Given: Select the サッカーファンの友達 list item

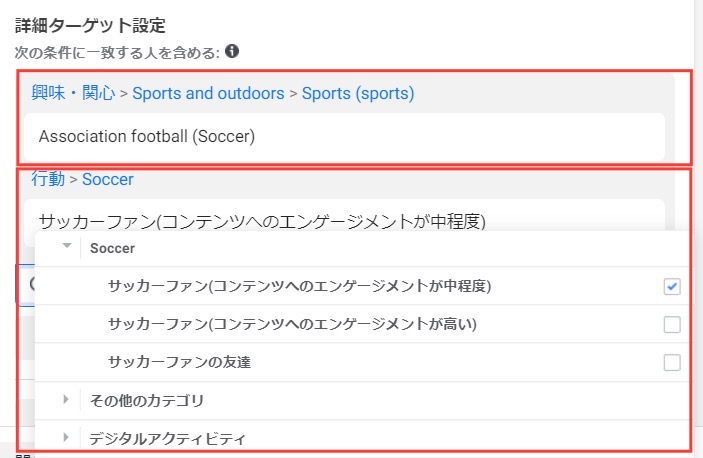Looking at the screenshot, I should (361, 363).
